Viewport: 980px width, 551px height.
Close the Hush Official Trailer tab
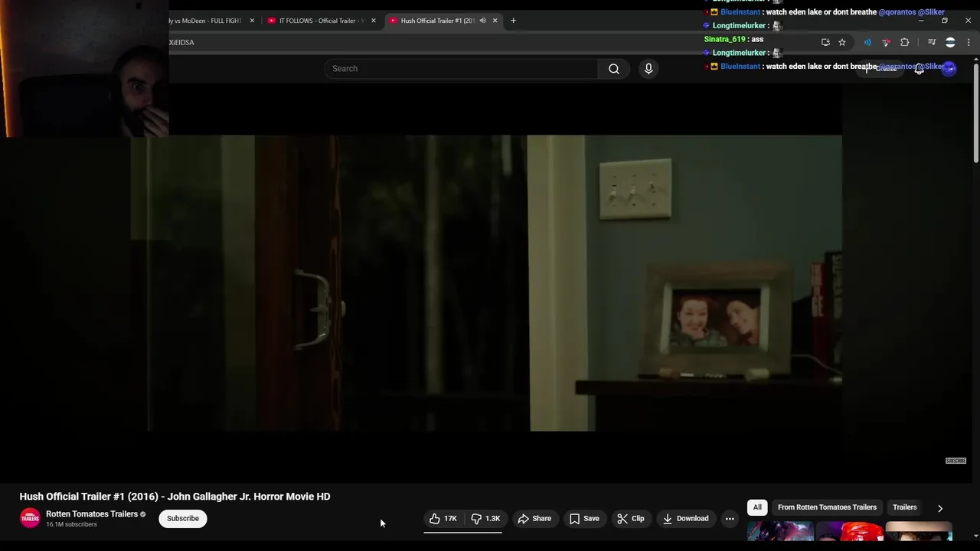(x=495, y=21)
